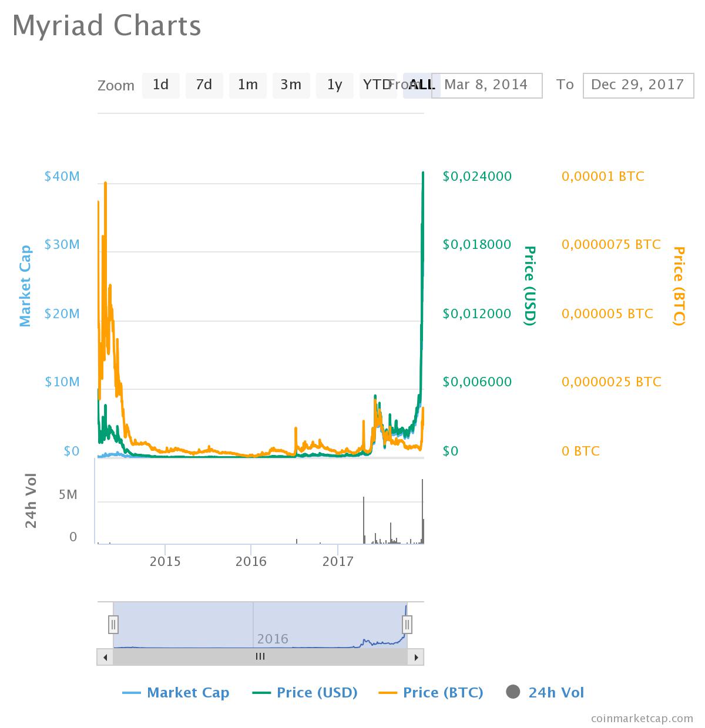Click the 5M volume axis label
The image size is (705, 728).
coord(68,494)
